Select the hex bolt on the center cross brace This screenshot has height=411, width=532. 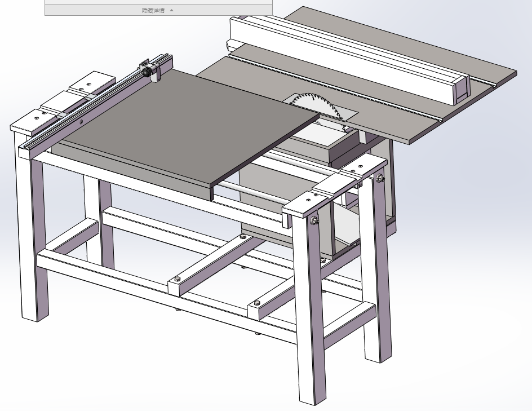pos(177,279)
